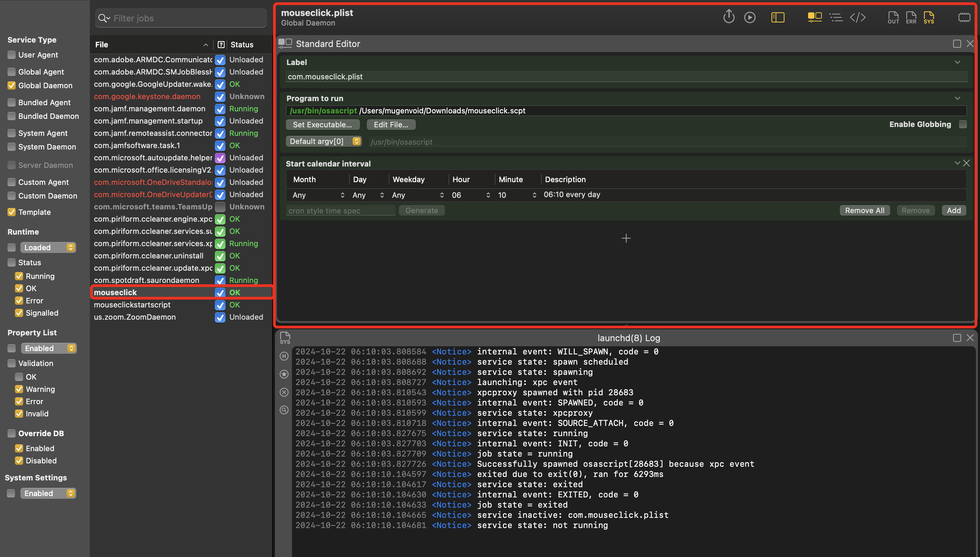Collapse the Program to run section chevron
The height and width of the screenshot is (557, 980).
[958, 98]
